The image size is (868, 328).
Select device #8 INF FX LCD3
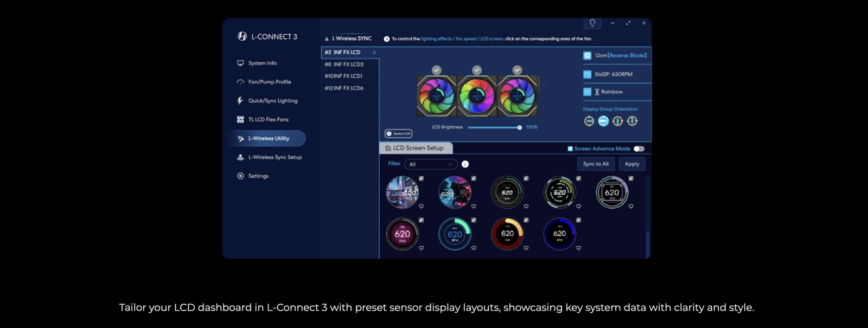(349, 65)
